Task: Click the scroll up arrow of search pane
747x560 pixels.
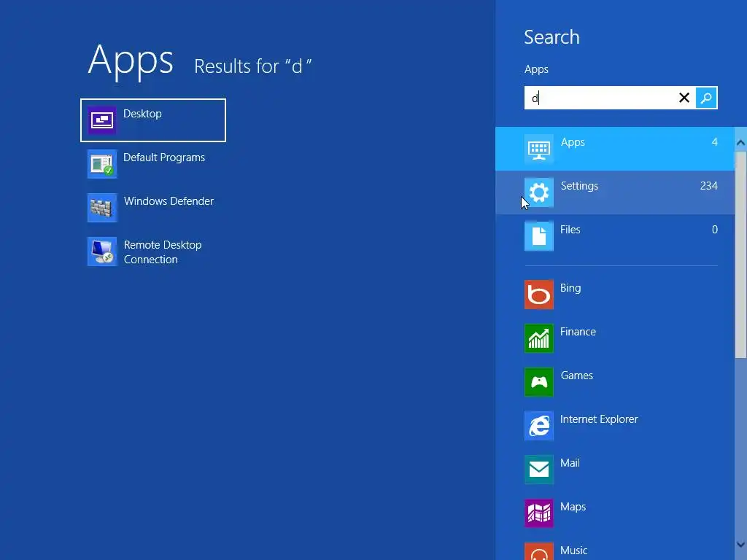Action: tap(740, 143)
